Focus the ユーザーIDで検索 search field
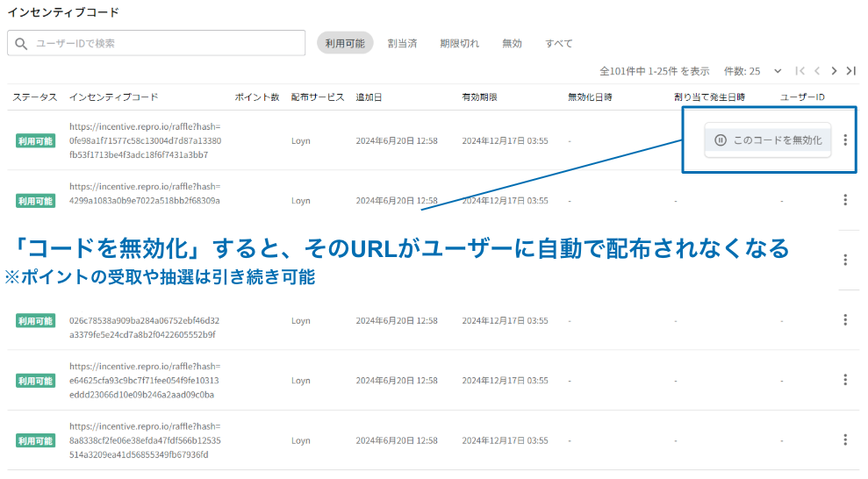The image size is (868, 479). point(156,43)
